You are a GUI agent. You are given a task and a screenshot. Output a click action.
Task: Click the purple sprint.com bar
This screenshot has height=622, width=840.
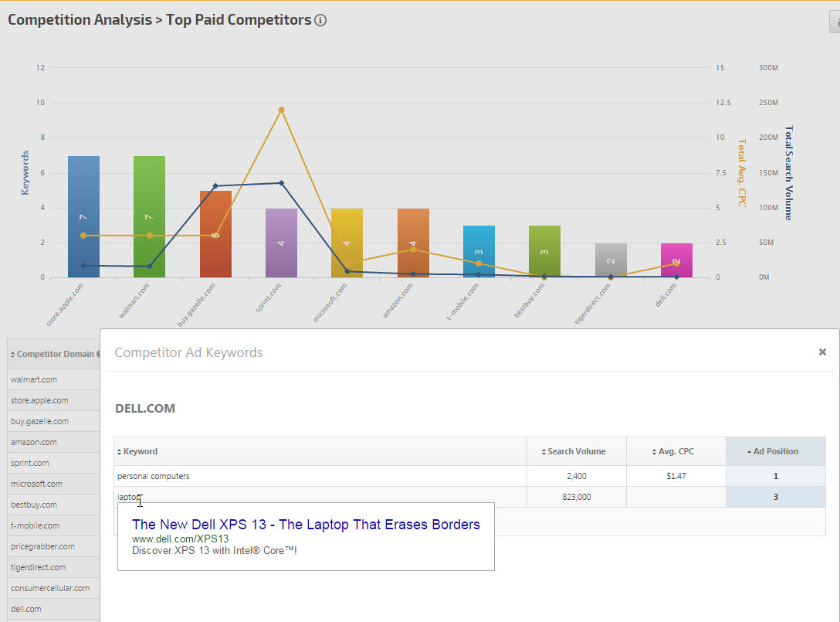click(281, 243)
